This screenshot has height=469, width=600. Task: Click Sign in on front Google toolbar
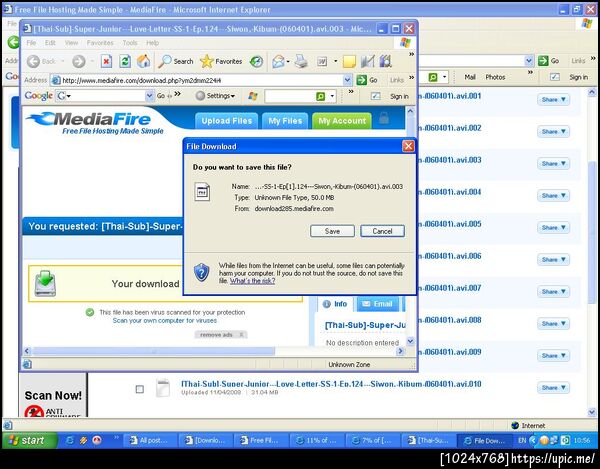(399, 96)
